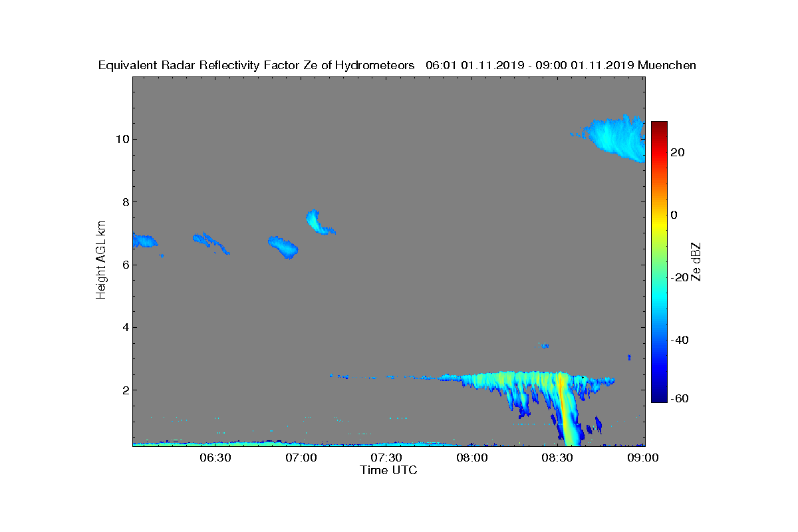Click the 'Muenchen' location label in title

667,65
